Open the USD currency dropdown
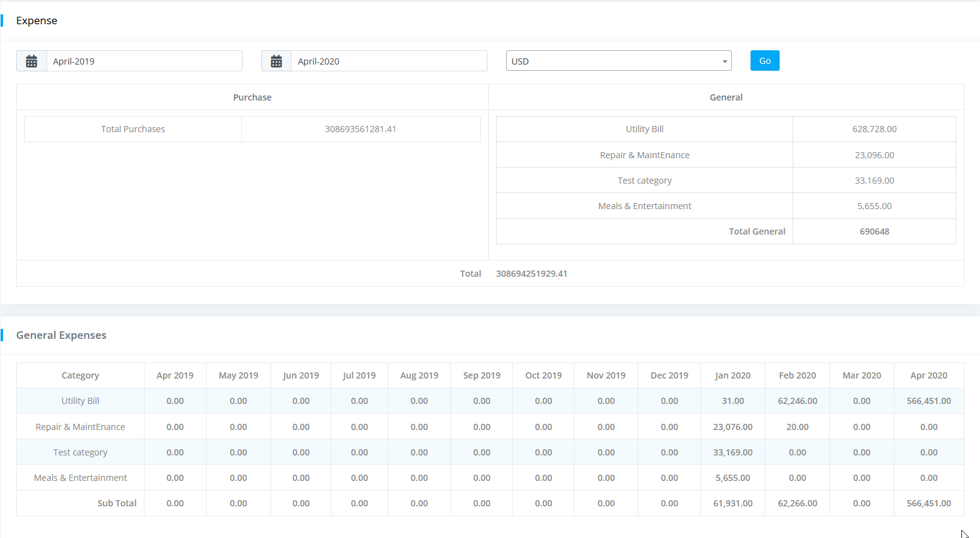The height and width of the screenshot is (538, 980). 618,61
